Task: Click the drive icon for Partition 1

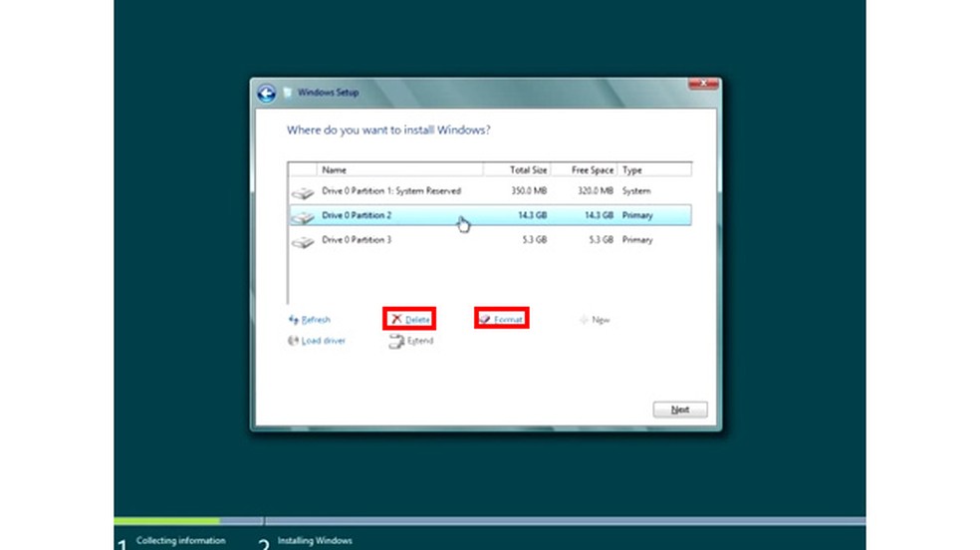Action: coord(303,192)
